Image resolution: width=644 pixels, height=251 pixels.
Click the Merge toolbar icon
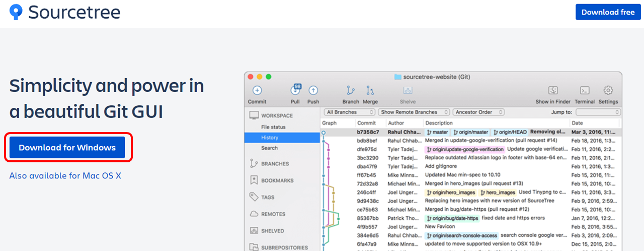(x=370, y=90)
